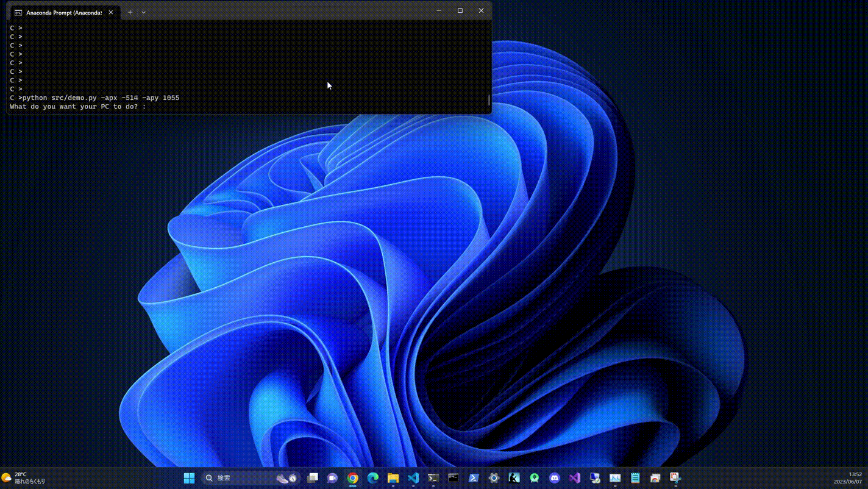Open the weather widget showing 28°C
Image resolution: width=868 pixels, height=489 pixels.
(x=24, y=478)
